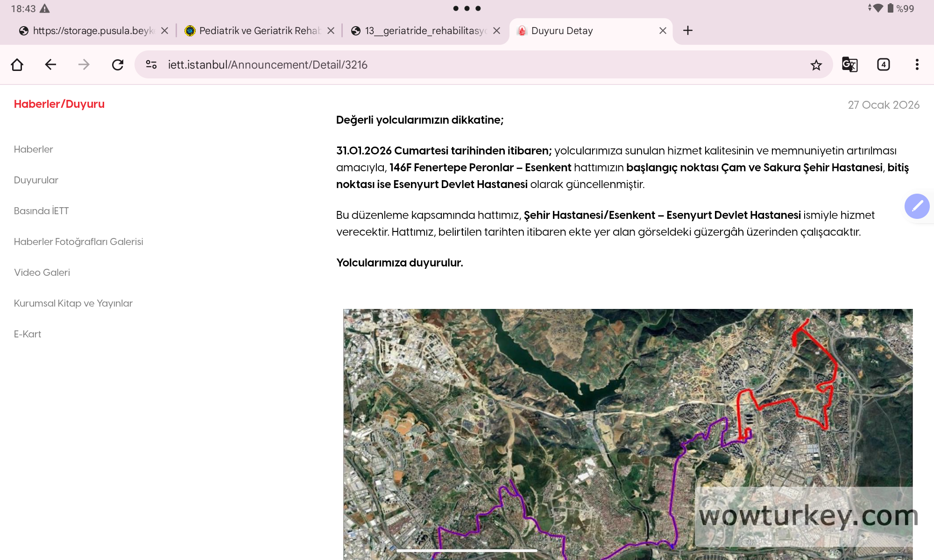Close the Duyuru Detay tab

[662, 30]
